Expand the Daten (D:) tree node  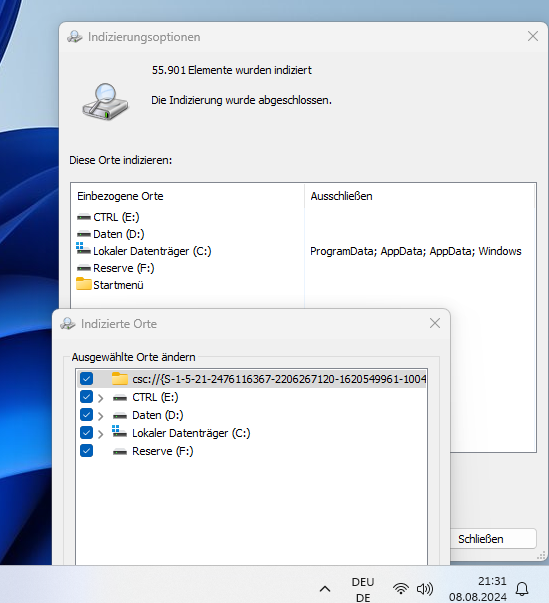[101, 416]
